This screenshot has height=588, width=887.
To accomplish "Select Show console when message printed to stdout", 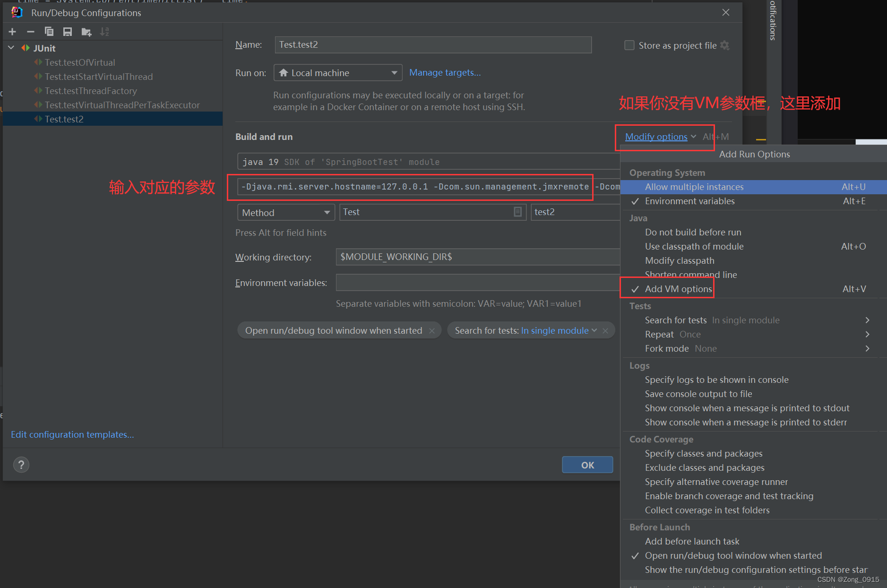I will click(753, 408).
